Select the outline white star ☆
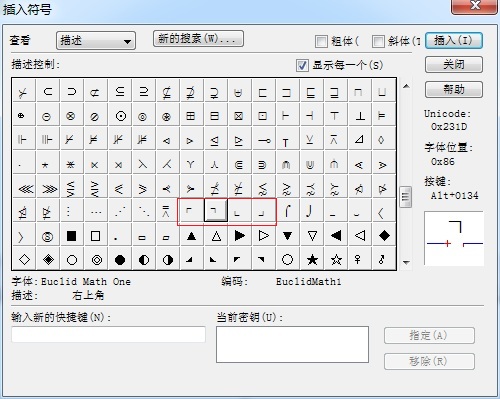 tap(336, 259)
